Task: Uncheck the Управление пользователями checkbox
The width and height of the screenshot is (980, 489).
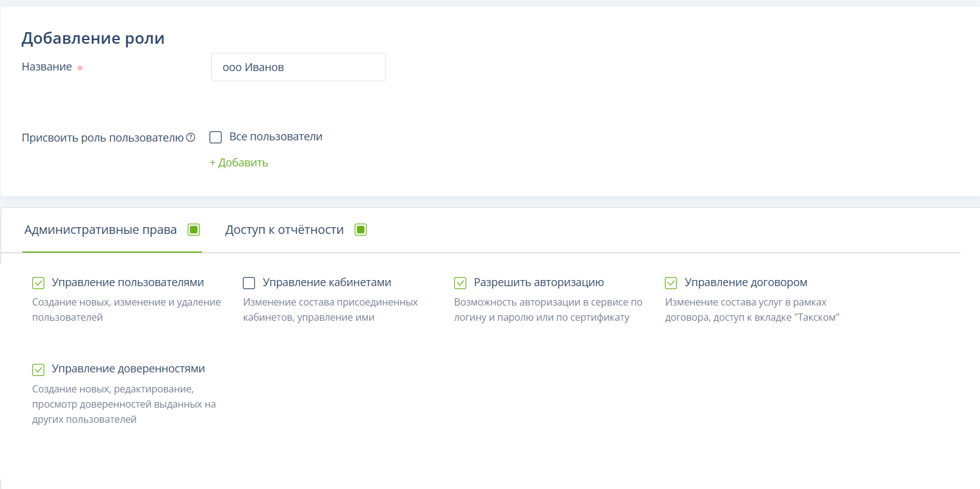Action: (x=38, y=283)
